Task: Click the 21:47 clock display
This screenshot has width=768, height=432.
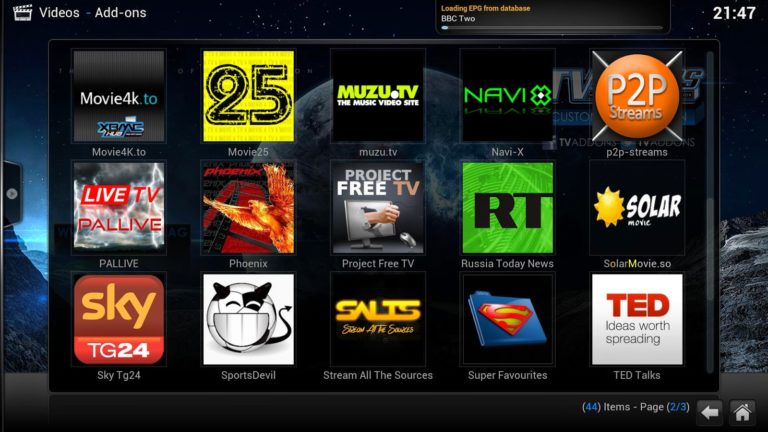Action: coord(734,13)
